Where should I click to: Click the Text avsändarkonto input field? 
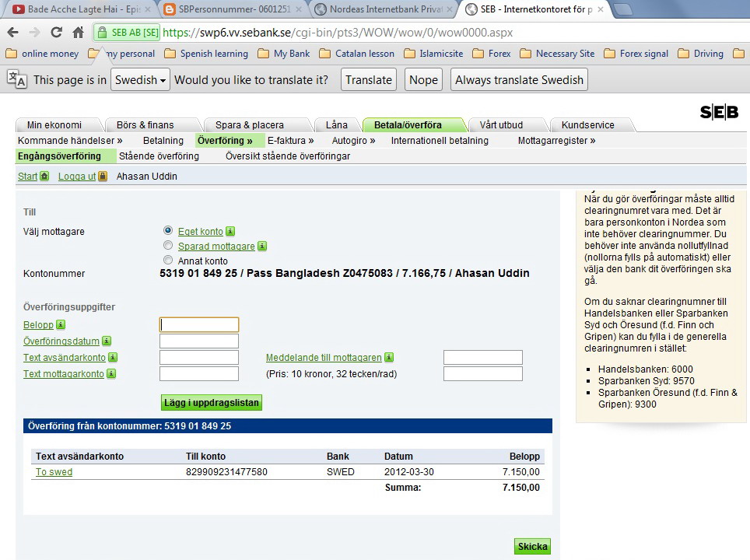(x=199, y=357)
